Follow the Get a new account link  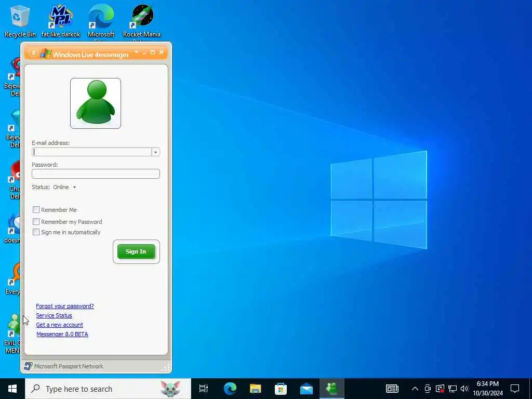(59, 325)
